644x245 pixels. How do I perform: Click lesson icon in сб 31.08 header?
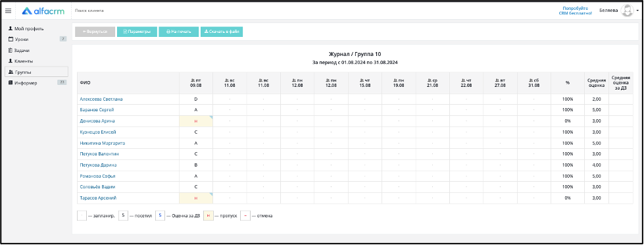pyautogui.click(x=530, y=80)
